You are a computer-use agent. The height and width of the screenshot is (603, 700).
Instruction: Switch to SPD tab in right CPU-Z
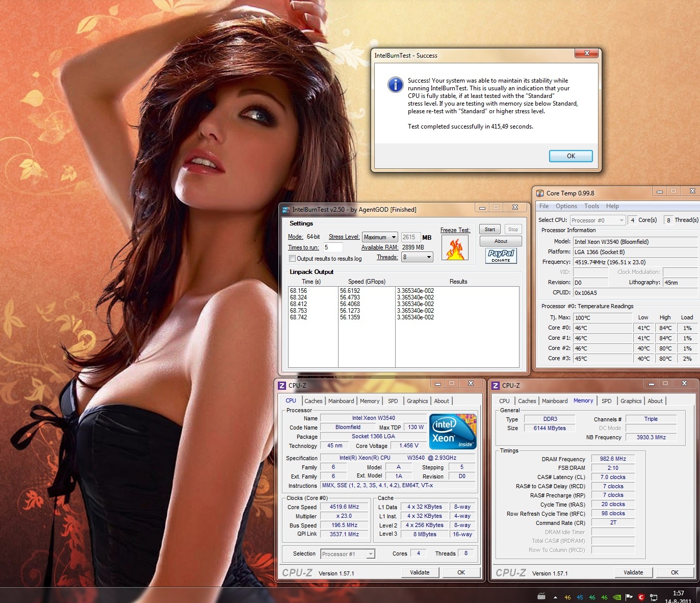pyautogui.click(x=606, y=401)
